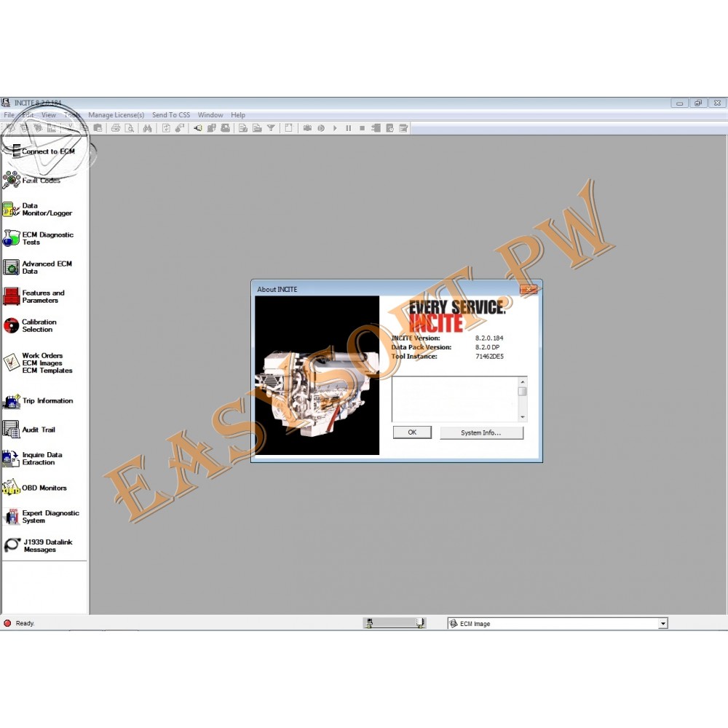Click the camera snapshot toolbar icon
The width and height of the screenshot is (728, 728).
(307, 128)
